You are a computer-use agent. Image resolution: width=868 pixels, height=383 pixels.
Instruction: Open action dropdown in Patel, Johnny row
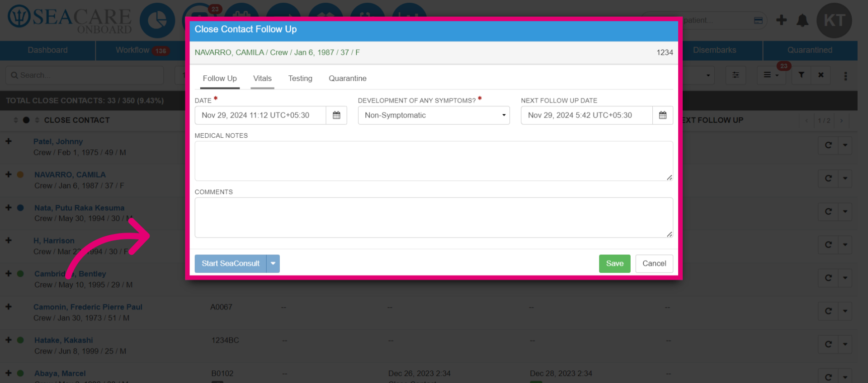845,145
